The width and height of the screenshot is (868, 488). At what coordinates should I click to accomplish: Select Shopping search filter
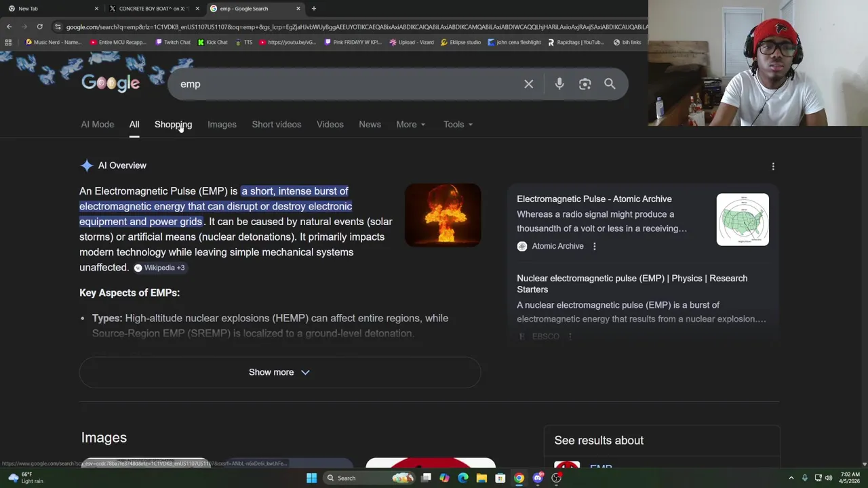[173, 124]
